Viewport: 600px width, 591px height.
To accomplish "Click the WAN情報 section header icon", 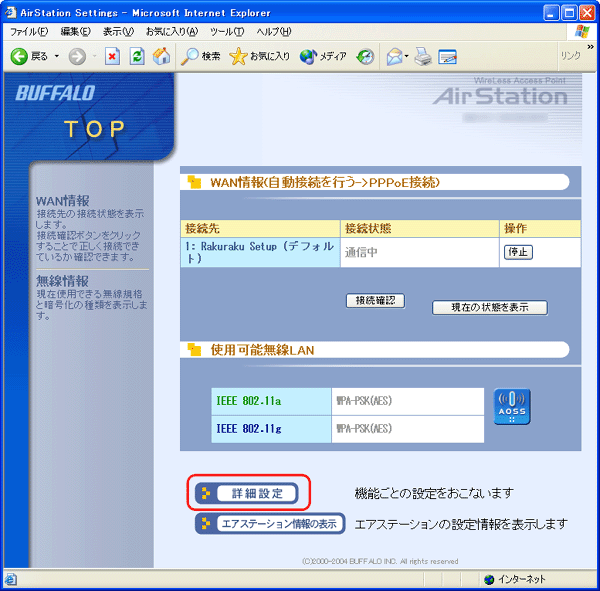I will [194, 182].
